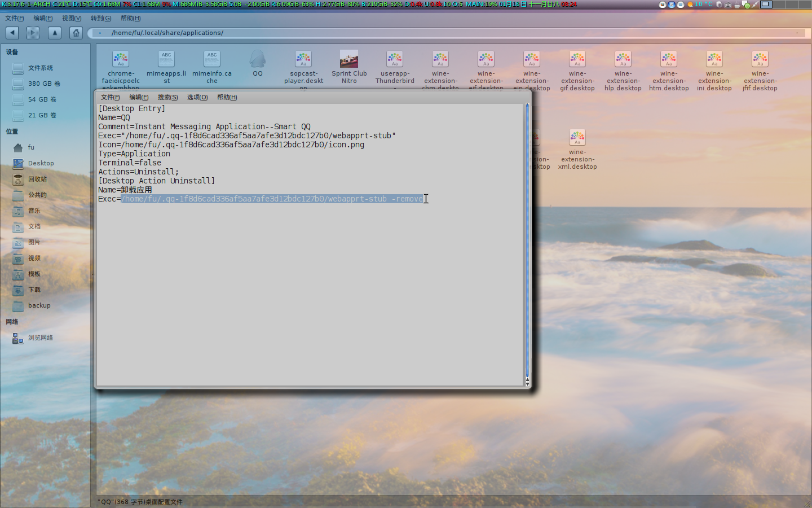Open the Sprint Club Nitro launcher
The height and width of the screenshot is (508, 812).
point(349,67)
